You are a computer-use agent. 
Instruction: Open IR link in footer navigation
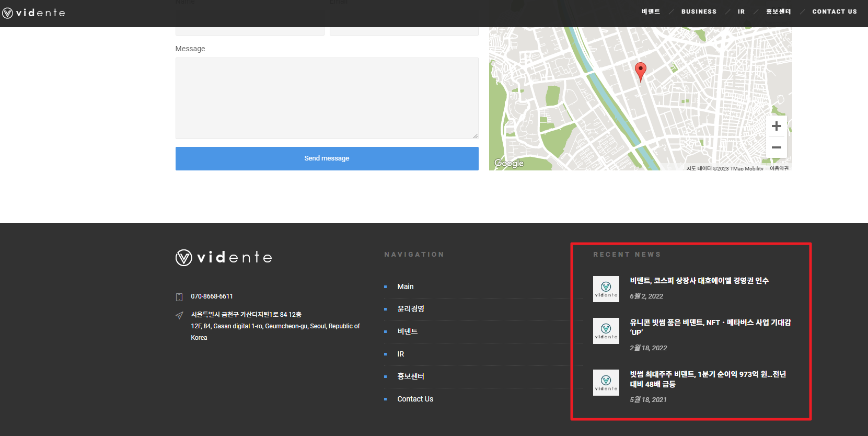[401, 354]
